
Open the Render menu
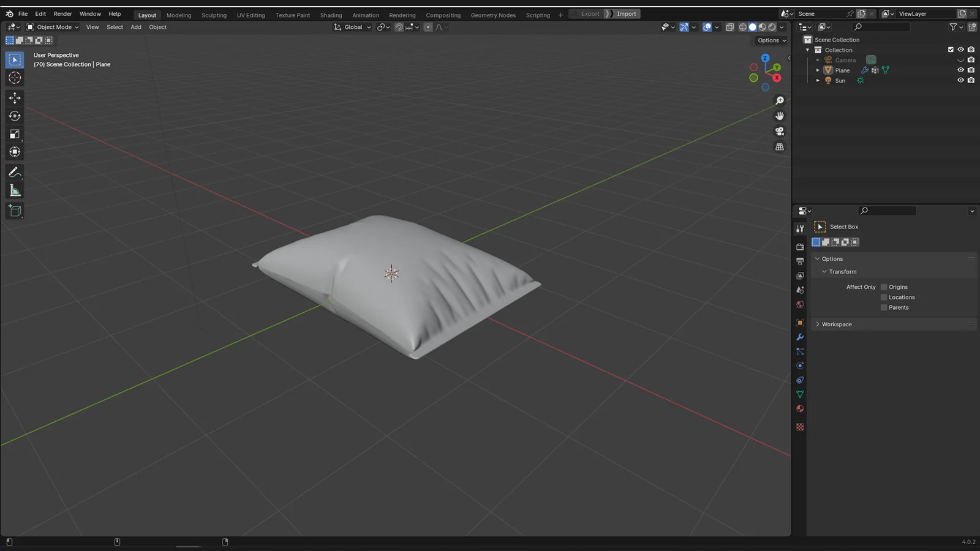click(62, 13)
